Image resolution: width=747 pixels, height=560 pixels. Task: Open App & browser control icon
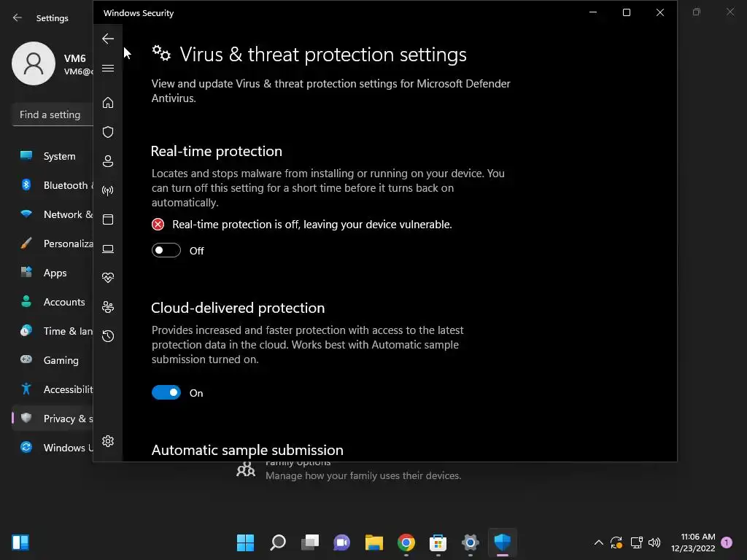coord(108,219)
